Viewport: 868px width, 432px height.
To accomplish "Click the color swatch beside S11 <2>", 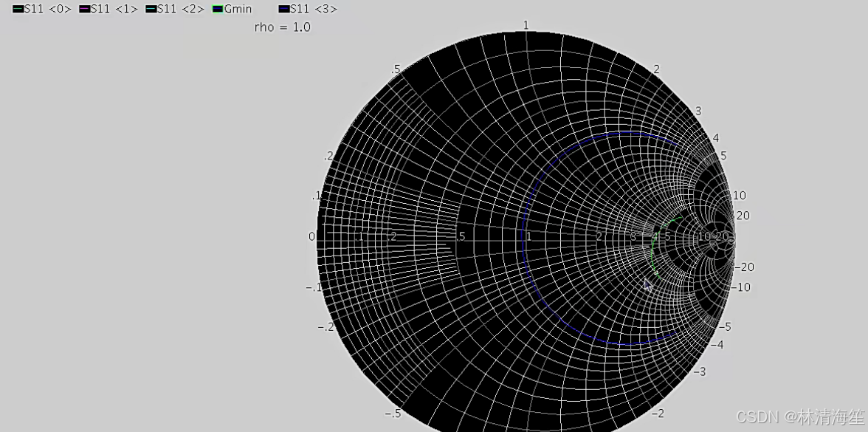I will [151, 9].
